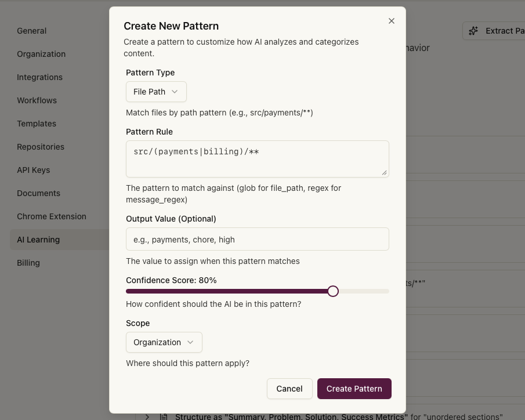The height and width of the screenshot is (420, 525).
Task: Open the Templates section
Action: point(36,124)
